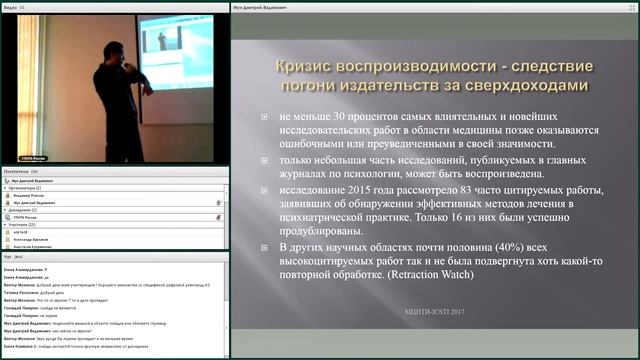This screenshot has height=360, width=640.
Task: Click the Видео pod title bar
Action: coord(115,7)
